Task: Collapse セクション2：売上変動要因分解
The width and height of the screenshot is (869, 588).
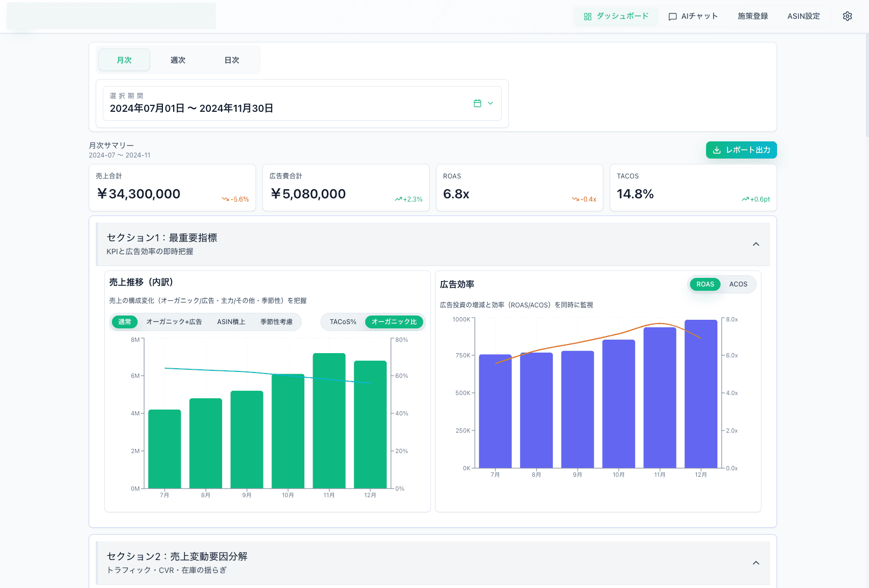Action: (756, 563)
